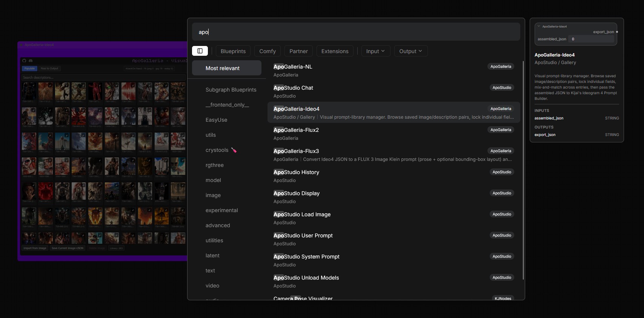Select the Subgraph Blueprints category

[x=231, y=90]
